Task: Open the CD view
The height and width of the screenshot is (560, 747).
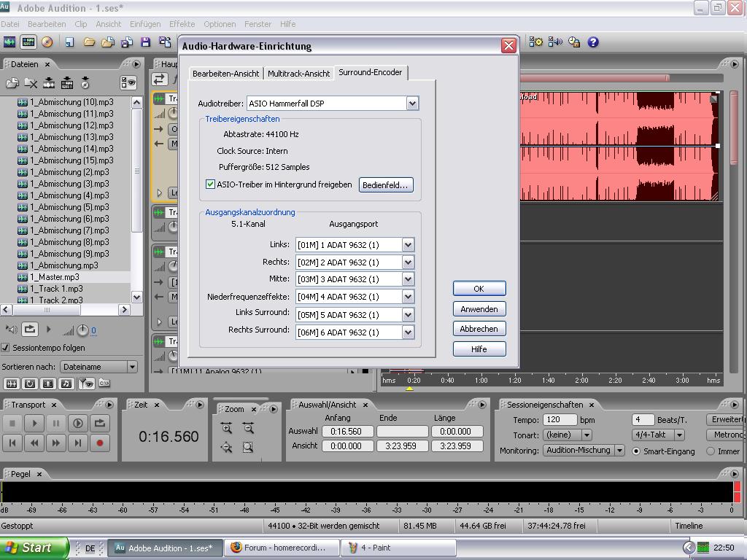Action: pos(47,42)
